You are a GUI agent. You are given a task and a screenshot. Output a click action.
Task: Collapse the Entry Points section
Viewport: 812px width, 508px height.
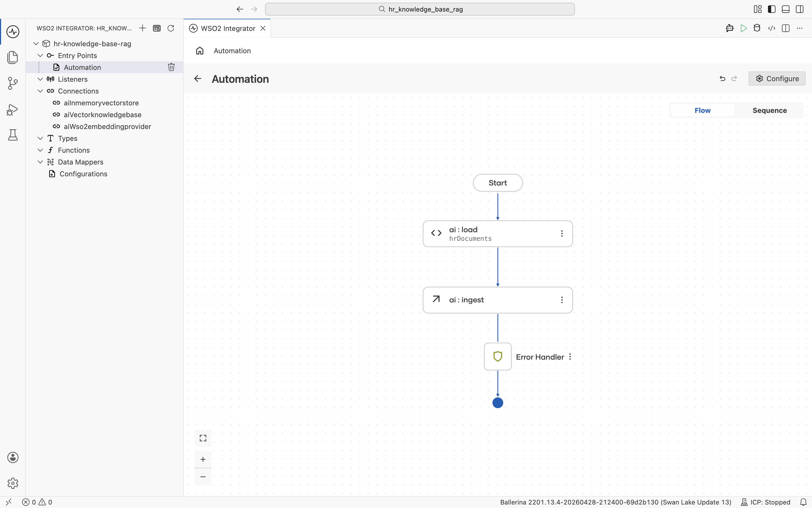click(40, 55)
